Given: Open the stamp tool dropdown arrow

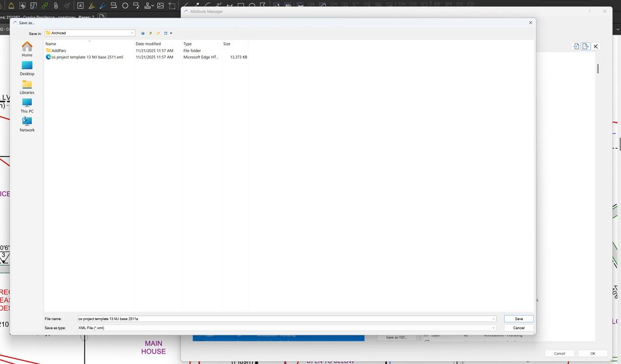Looking at the screenshot, I should click(x=152, y=6).
